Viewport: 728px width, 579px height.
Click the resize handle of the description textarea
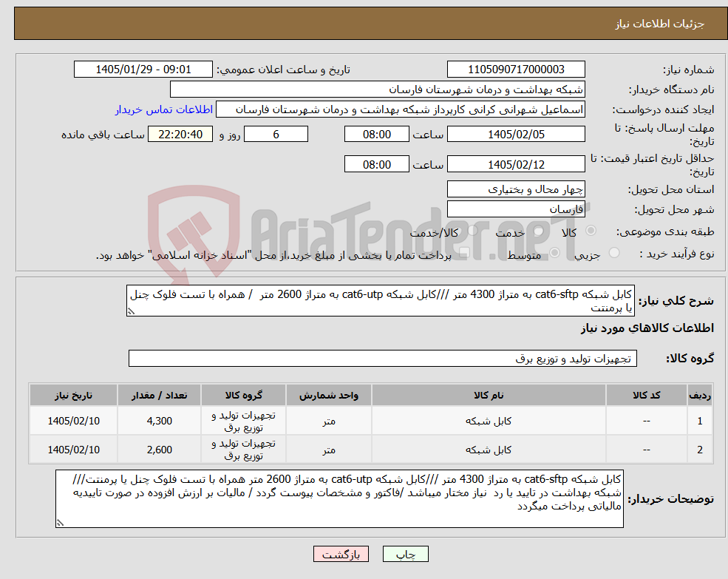(131, 312)
